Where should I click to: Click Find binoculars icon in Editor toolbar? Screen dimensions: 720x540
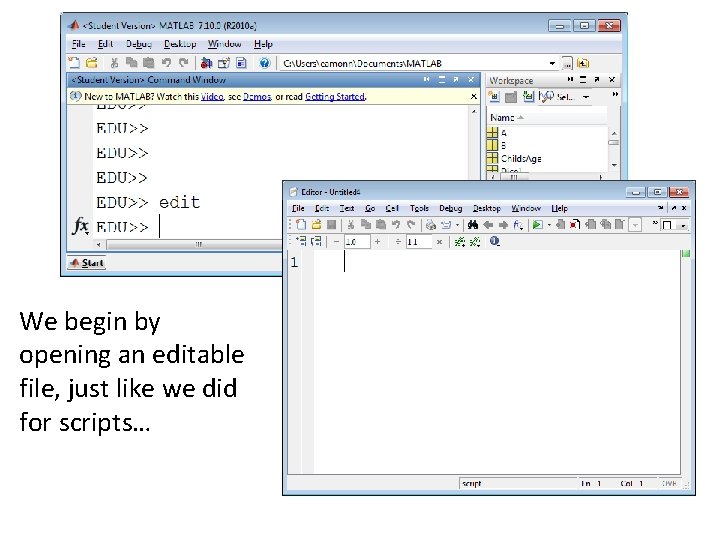tap(472, 225)
